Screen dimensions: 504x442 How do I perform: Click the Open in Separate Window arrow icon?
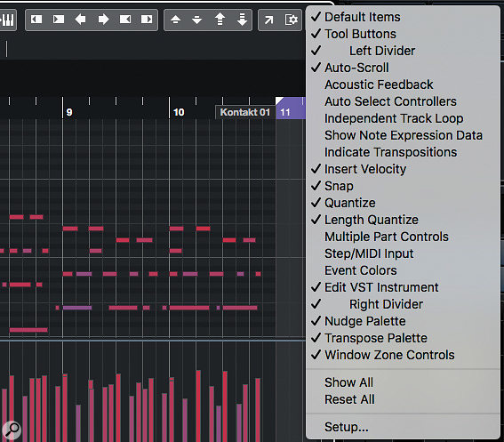pos(268,20)
